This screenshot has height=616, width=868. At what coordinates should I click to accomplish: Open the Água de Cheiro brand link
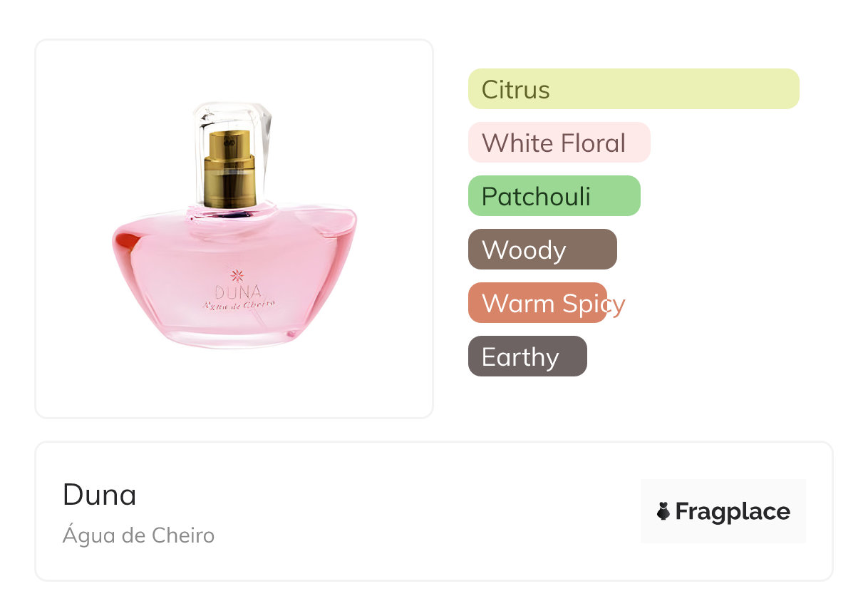click(x=138, y=535)
